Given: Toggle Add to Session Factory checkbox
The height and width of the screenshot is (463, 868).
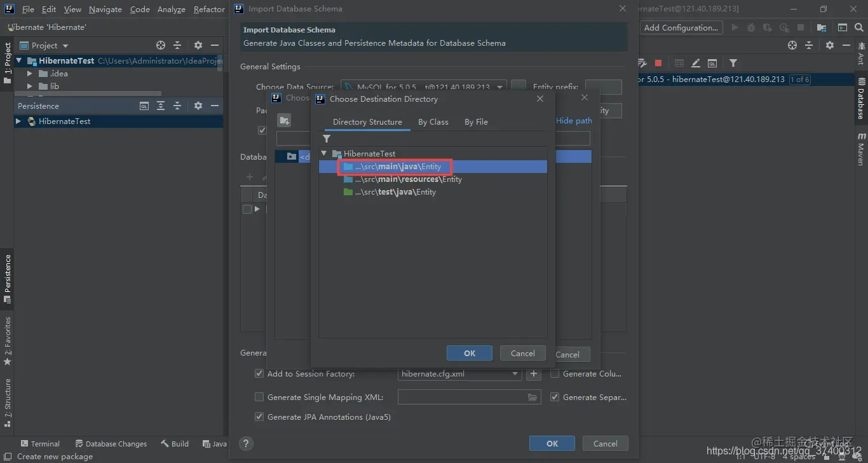Looking at the screenshot, I should [x=259, y=374].
